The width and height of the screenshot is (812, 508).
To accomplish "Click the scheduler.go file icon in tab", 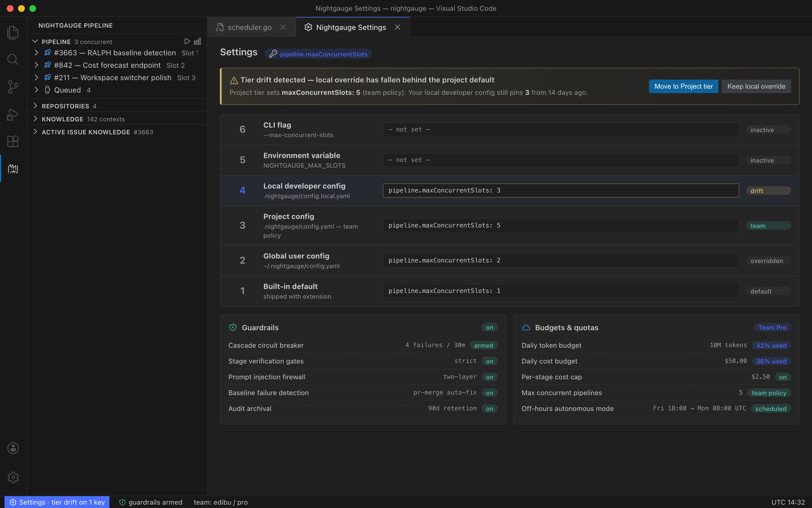I will (x=220, y=27).
